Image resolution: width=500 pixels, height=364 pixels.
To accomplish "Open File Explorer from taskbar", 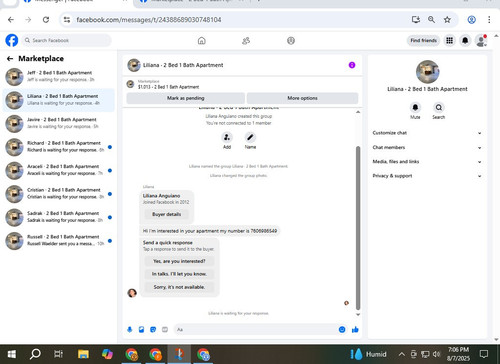I will pos(83,354).
